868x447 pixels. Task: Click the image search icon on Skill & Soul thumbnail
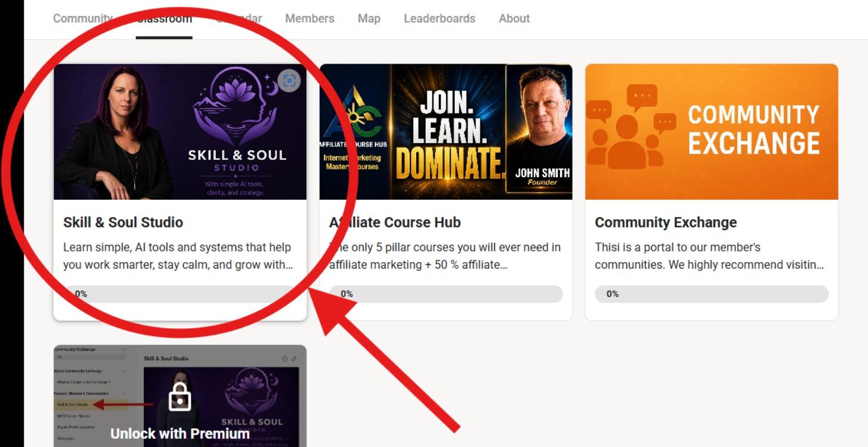[x=289, y=81]
